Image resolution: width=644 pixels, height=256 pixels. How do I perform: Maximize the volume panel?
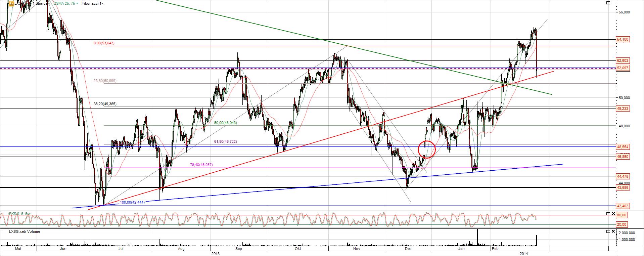608,231
